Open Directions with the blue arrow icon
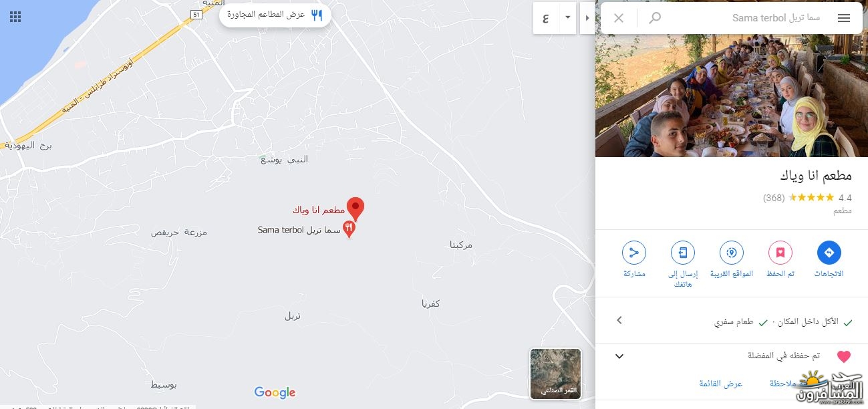This screenshot has height=409, width=868. 829,253
